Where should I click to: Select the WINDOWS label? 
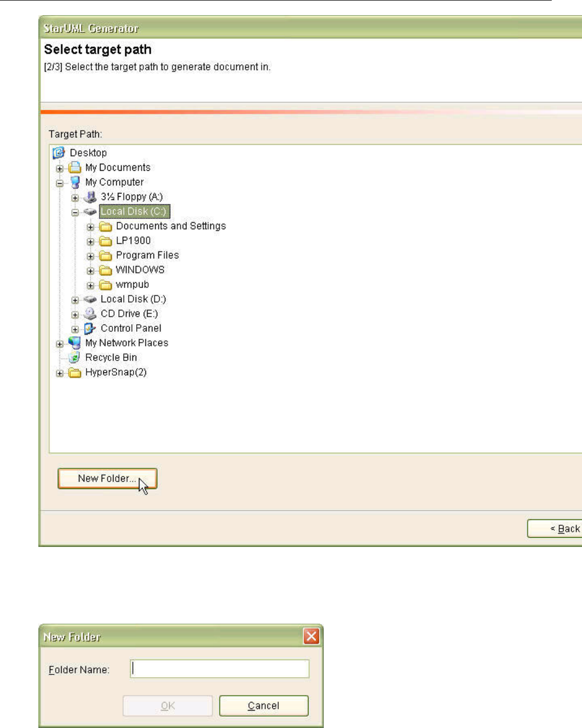(140, 270)
